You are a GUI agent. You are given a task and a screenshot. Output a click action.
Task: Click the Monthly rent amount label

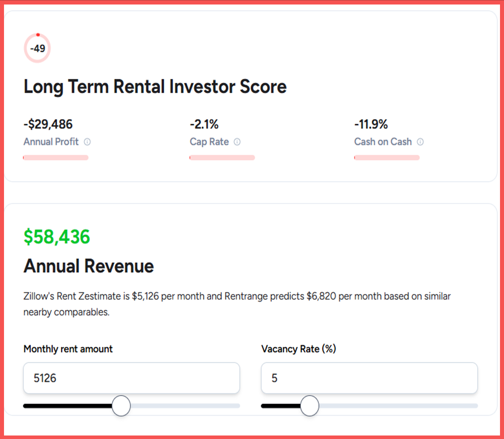(68, 349)
